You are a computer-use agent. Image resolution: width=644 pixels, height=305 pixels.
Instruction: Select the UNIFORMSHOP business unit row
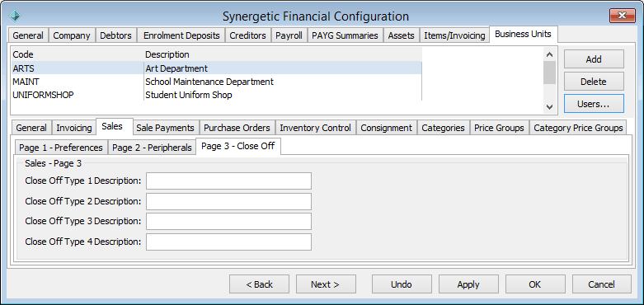pyautogui.click(x=216, y=95)
